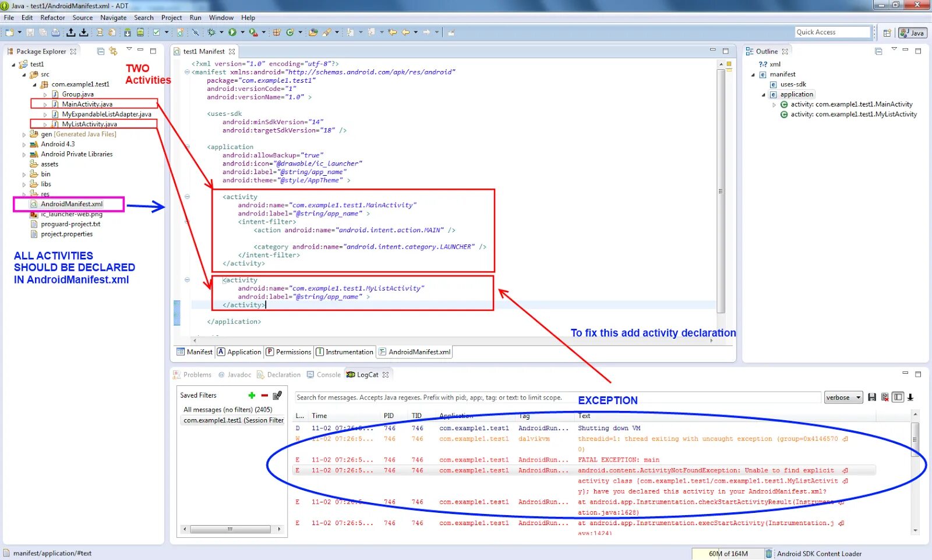Select MyListActivity entry in Outline
The image size is (932, 560).
click(x=849, y=114)
